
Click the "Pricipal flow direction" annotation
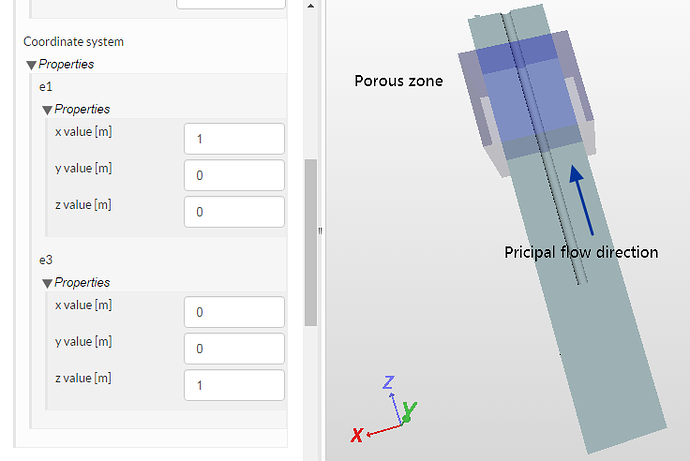tap(581, 252)
